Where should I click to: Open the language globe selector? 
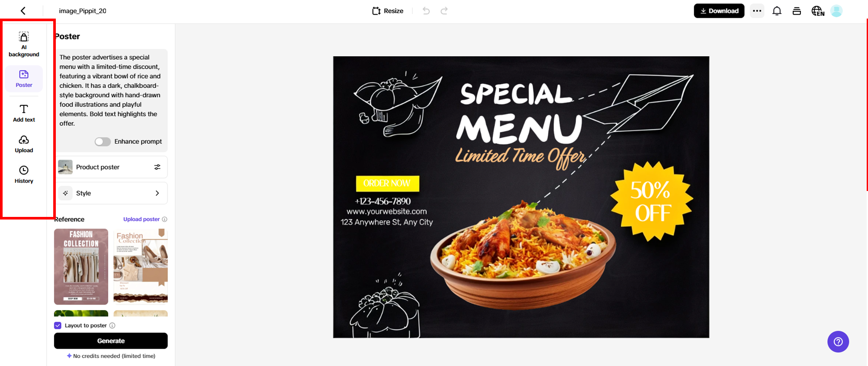[817, 11]
